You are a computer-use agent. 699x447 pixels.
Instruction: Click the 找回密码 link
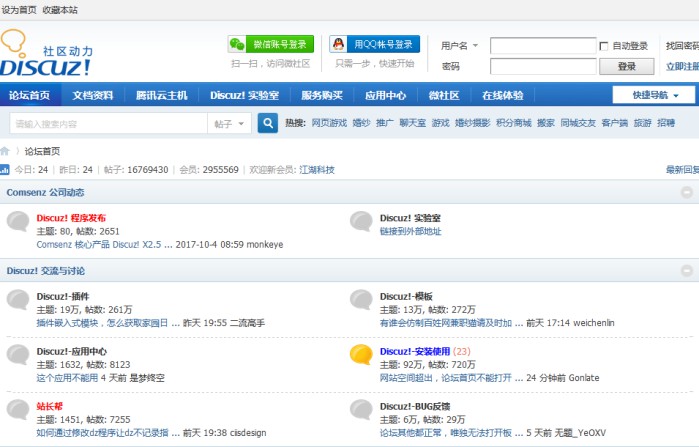(683, 45)
